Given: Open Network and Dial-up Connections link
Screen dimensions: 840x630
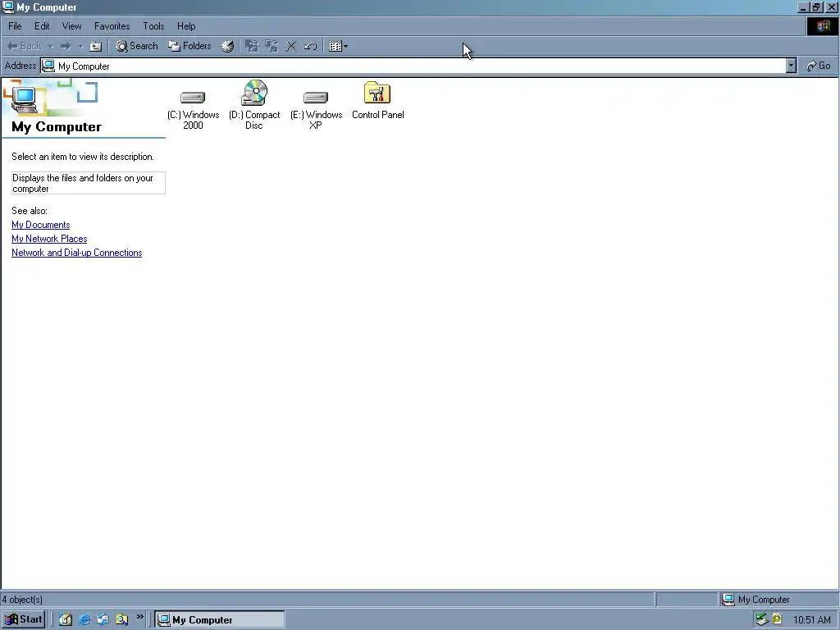Looking at the screenshot, I should [76, 253].
